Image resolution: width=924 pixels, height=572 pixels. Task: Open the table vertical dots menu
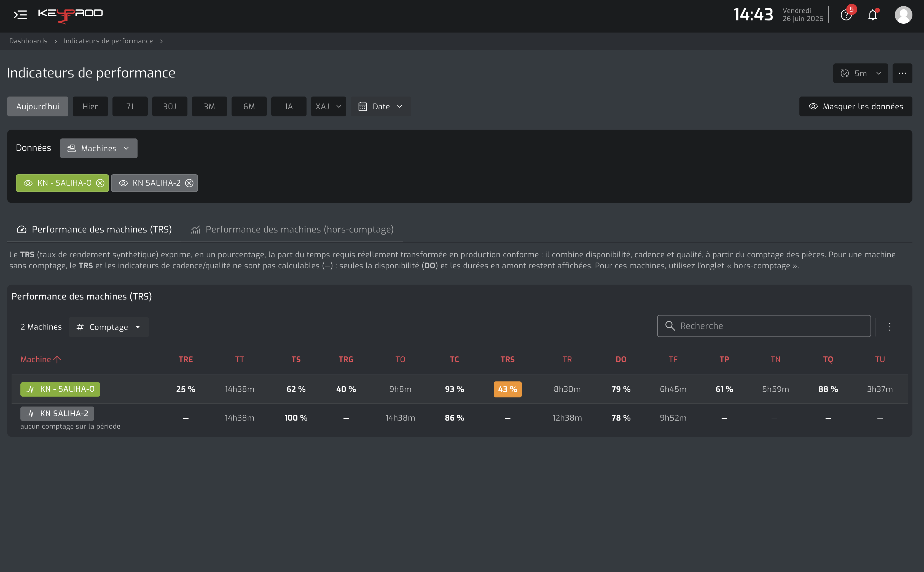pyautogui.click(x=890, y=327)
